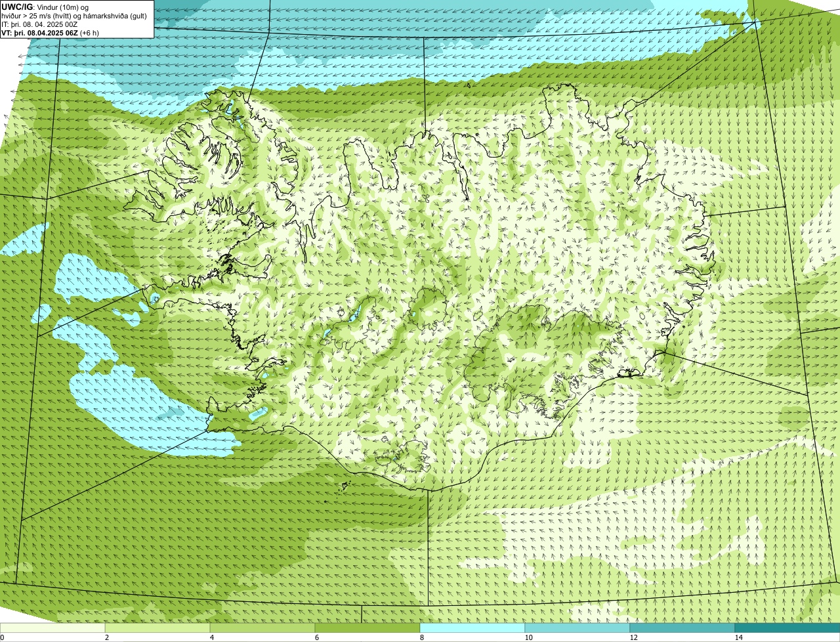840x642 pixels.
Task: Click the scale label '4'
Action: [211, 637]
